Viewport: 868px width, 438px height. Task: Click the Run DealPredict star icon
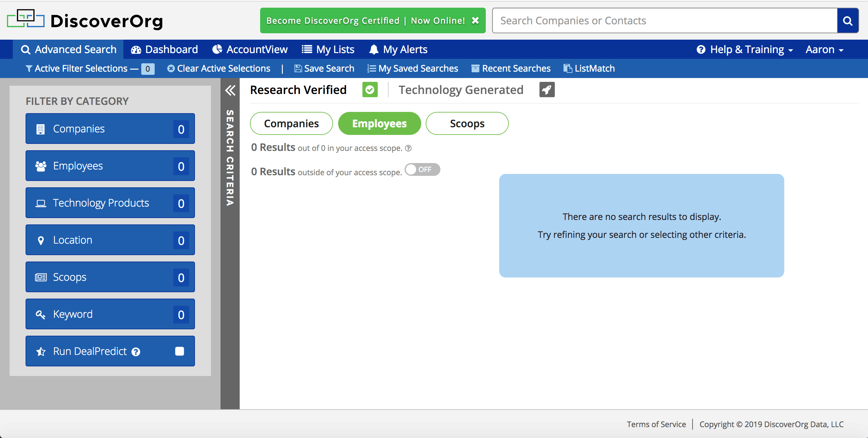point(41,352)
